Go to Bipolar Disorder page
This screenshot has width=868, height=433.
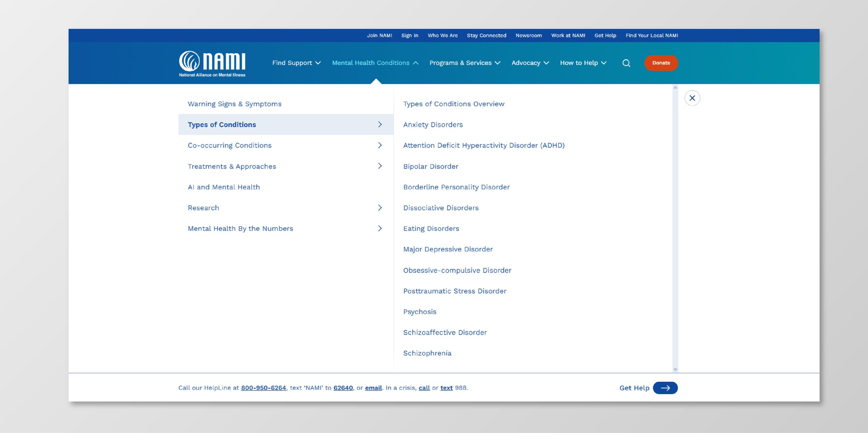point(430,167)
